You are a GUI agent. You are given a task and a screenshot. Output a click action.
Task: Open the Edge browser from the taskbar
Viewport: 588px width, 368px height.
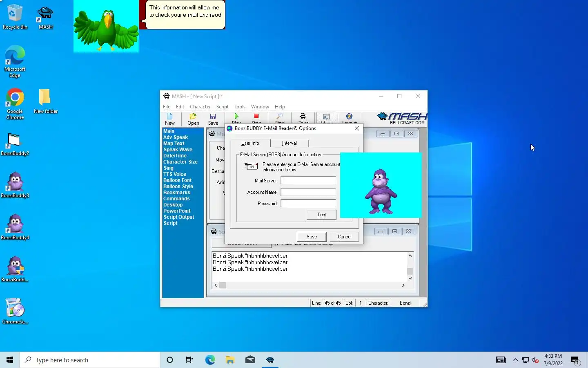210,360
